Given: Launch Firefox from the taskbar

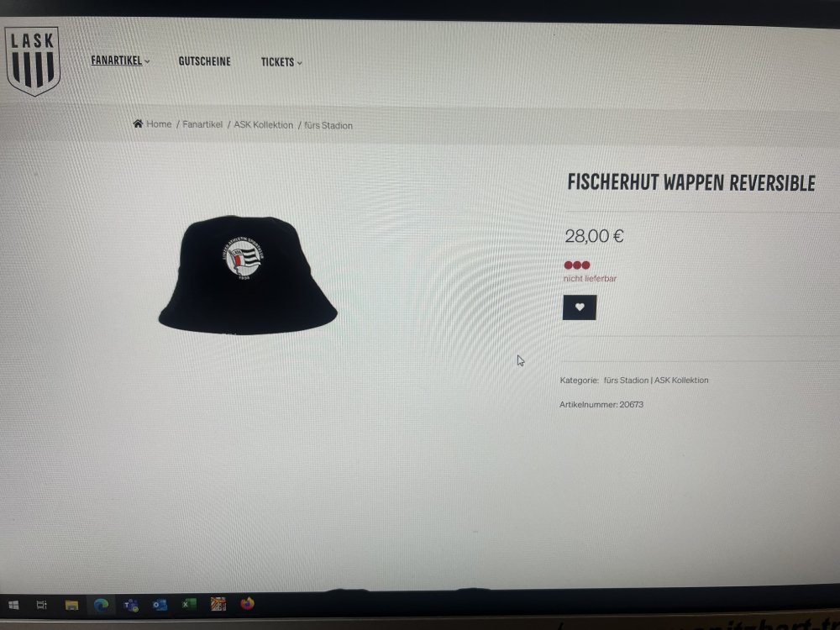Looking at the screenshot, I should coord(247,604).
